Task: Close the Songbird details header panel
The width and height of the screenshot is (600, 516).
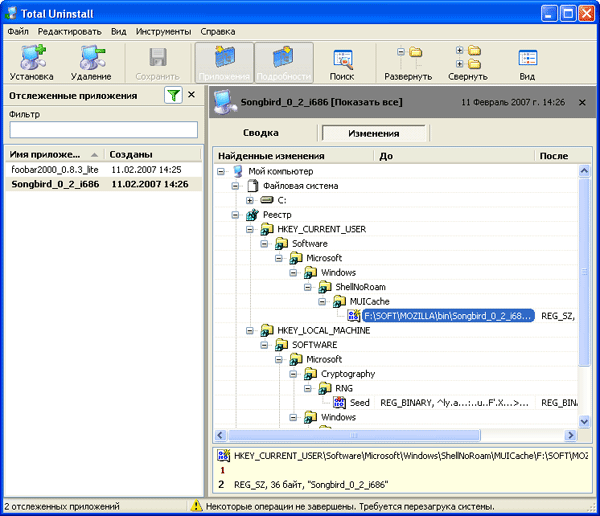Action: click(582, 103)
